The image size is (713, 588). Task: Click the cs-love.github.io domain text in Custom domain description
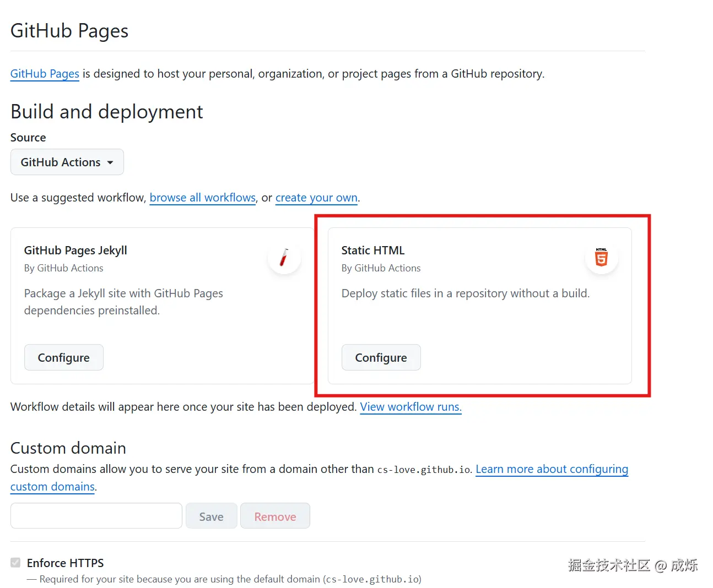pos(424,470)
